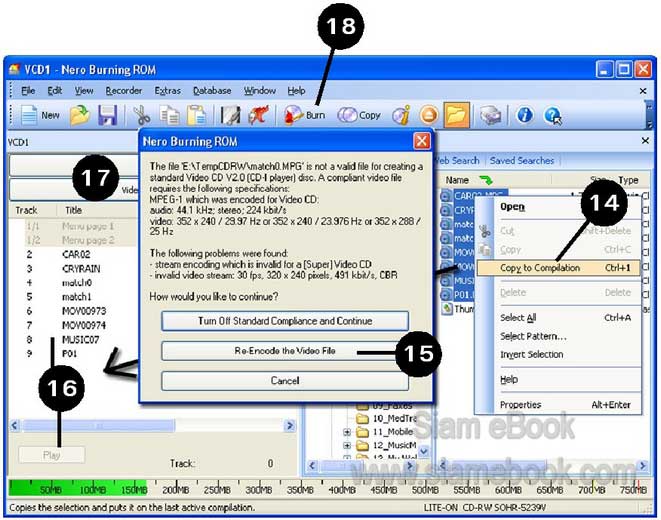Open the Help menu in menu bar

296,91
